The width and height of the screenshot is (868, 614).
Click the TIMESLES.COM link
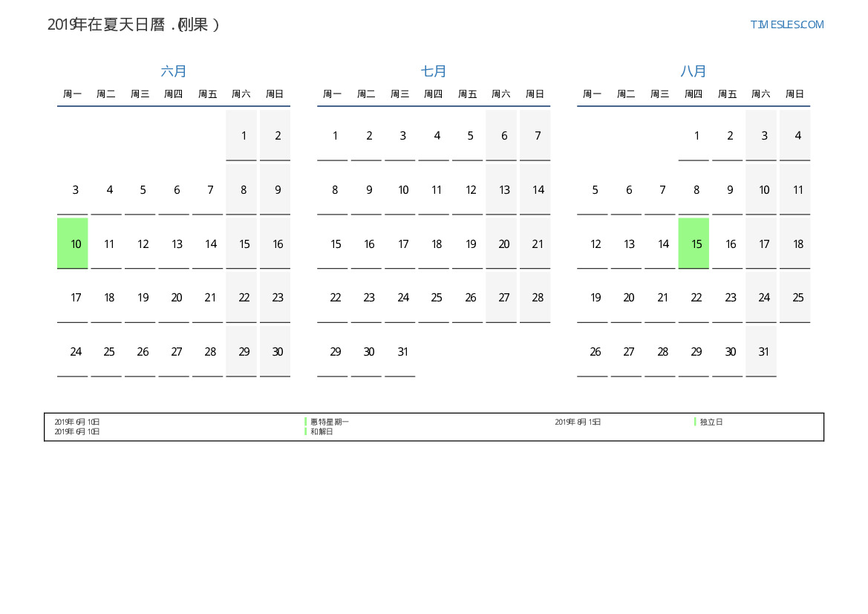786,25
